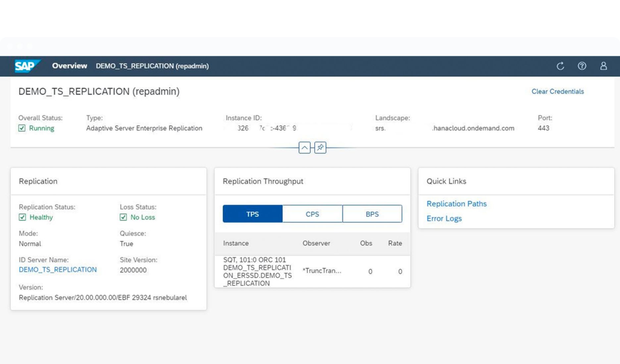Image resolution: width=620 pixels, height=364 pixels.
Task: Open help via question mark icon
Action: (x=582, y=66)
